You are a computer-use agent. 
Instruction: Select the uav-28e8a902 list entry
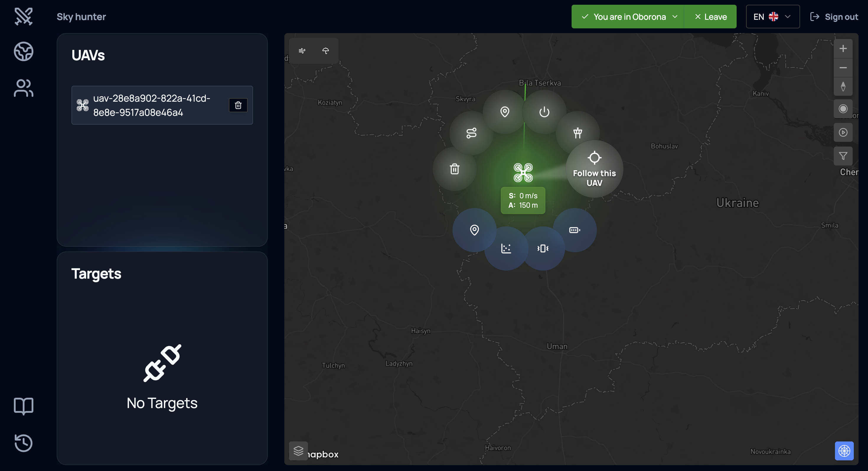pyautogui.click(x=152, y=105)
